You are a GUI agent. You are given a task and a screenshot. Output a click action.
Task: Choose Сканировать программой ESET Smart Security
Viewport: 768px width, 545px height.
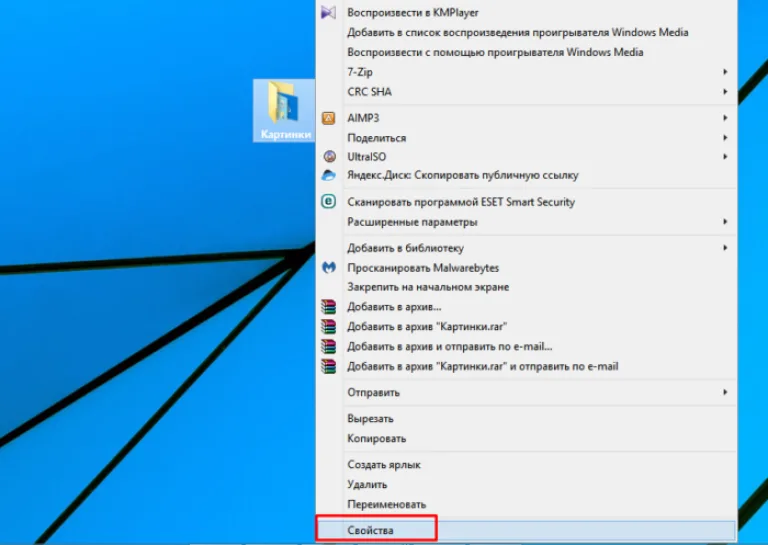pos(526,202)
